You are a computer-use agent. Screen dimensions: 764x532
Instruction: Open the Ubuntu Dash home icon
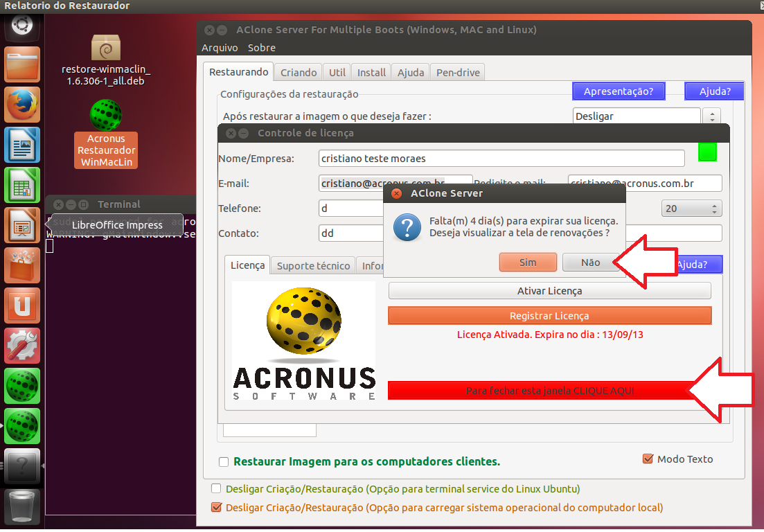(22, 27)
